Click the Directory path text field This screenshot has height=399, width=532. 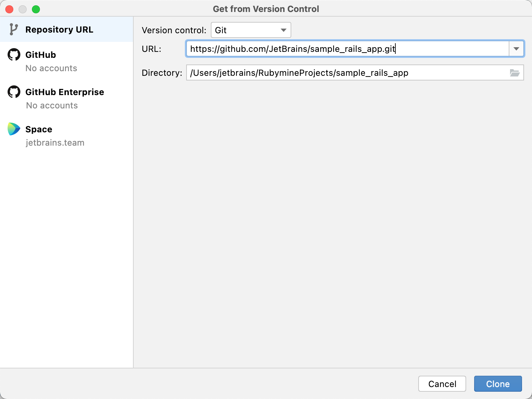pos(332,72)
